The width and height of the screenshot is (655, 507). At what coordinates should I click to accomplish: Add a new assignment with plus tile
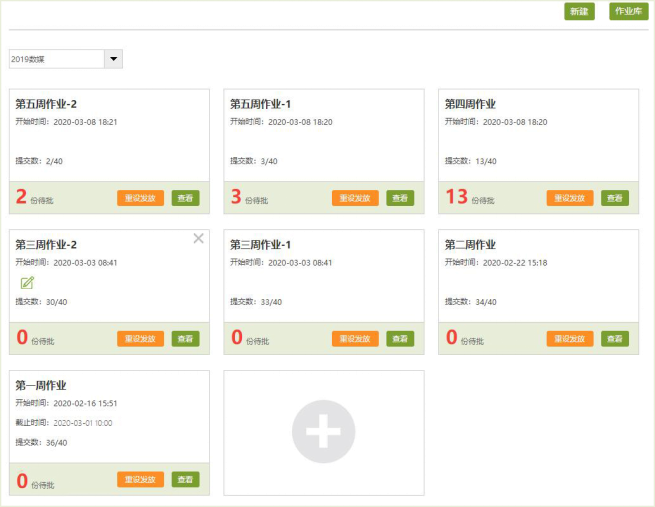[323, 432]
